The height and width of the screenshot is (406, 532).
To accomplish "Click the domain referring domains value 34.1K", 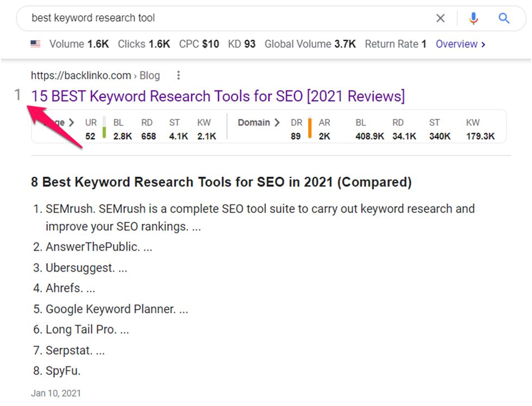I will coord(404,136).
